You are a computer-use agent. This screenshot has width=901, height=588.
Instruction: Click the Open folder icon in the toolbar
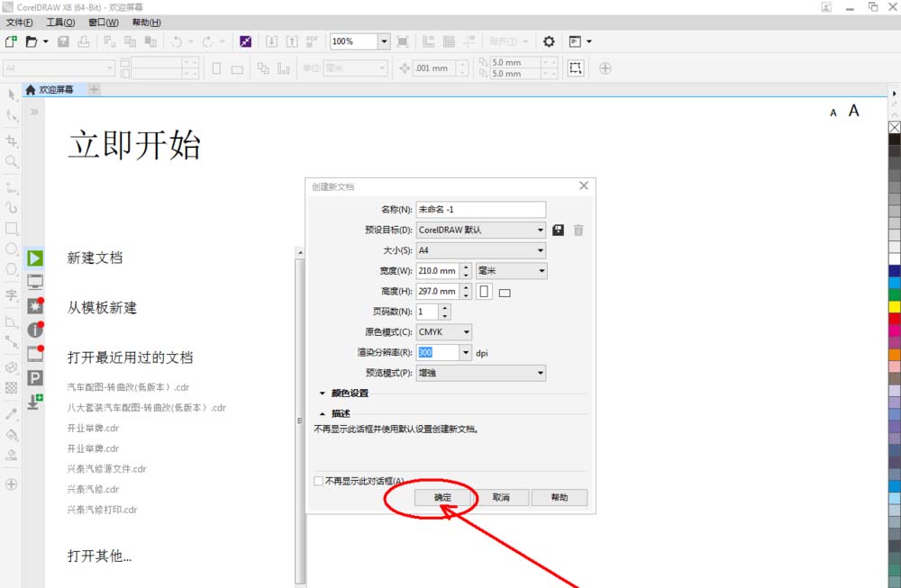click(31, 41)
